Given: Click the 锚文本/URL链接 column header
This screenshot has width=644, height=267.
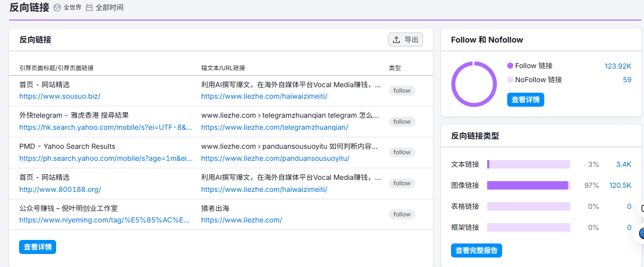Looking at the screenshot, I should (x=223, y=68).
